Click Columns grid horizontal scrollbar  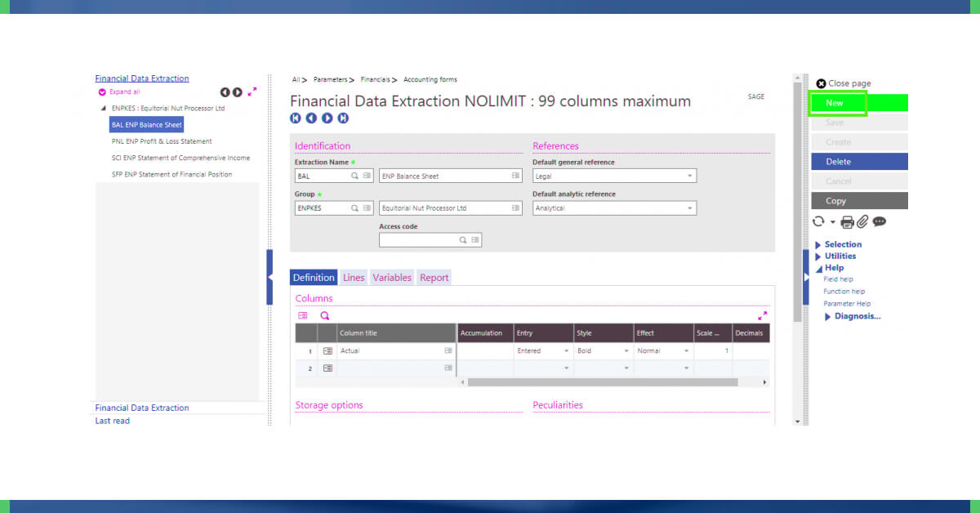pyautogui.click(x=602, y=382)
